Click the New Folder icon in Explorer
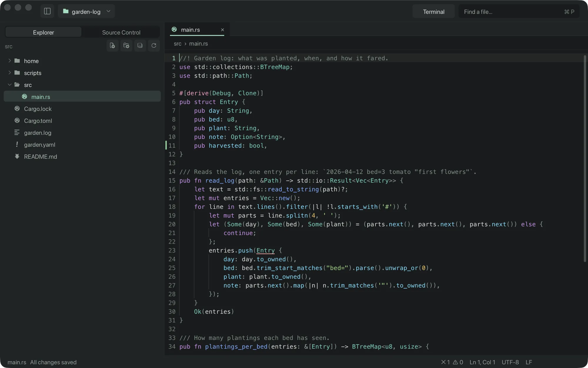588x368 pixels. pos(126,46)
